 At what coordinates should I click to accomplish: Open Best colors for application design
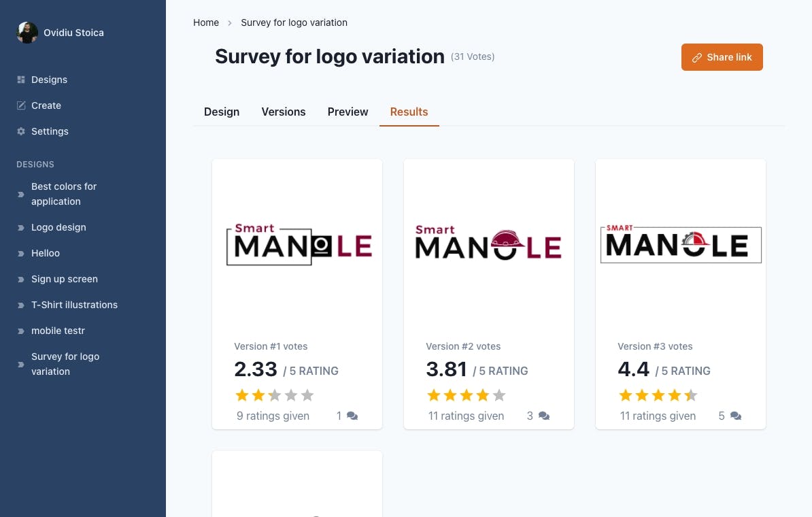pos(64,195)
